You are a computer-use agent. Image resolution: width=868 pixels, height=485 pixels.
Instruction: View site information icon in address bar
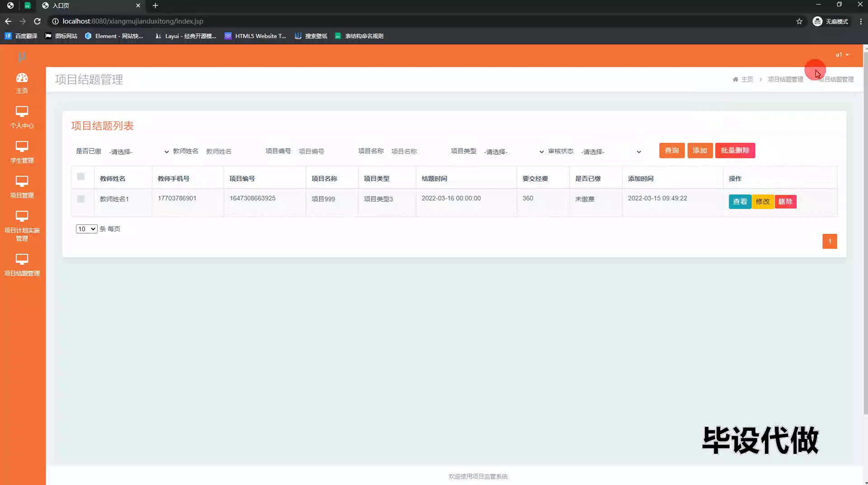(x=55, y=21)
